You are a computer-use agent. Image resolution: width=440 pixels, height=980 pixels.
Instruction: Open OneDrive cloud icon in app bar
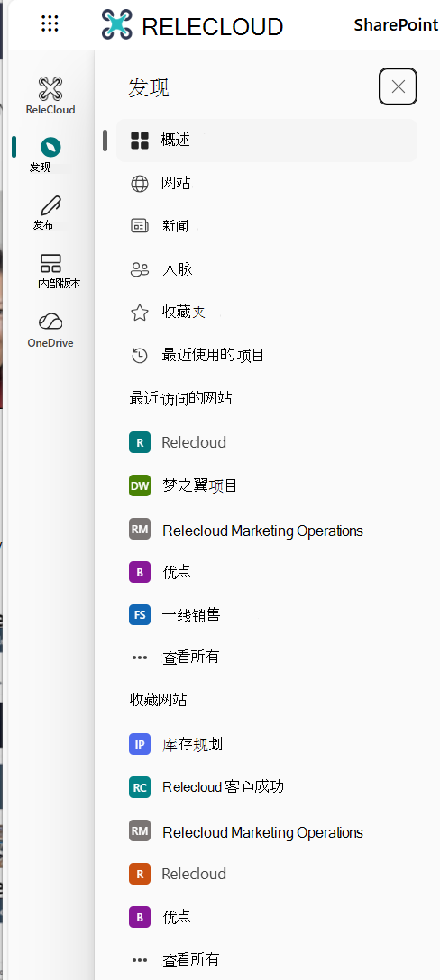pos(50,322)
